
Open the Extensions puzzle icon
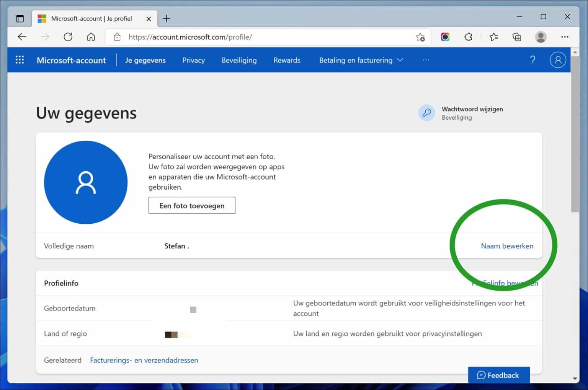coord(468,37)
